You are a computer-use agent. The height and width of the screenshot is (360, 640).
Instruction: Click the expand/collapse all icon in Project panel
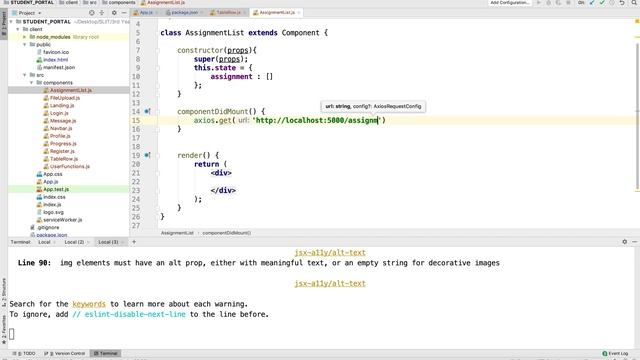coord(102,13)
